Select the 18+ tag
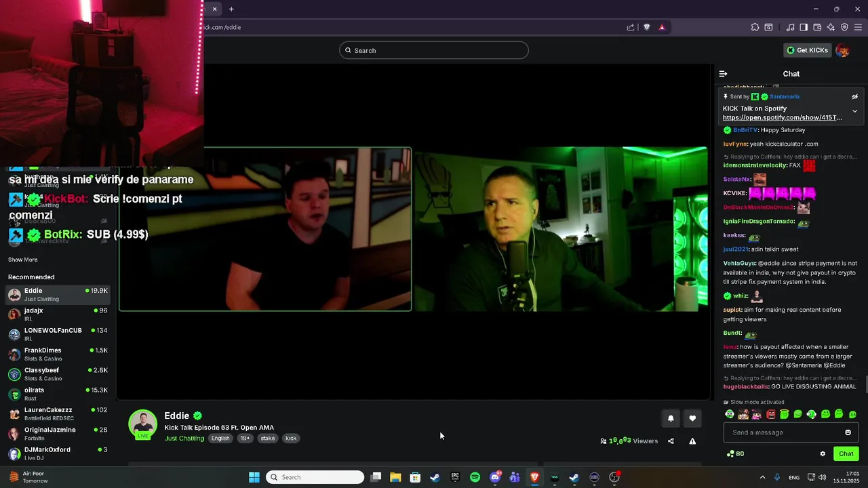Screen dimensions: 868x488 click(x=245, y=439)
